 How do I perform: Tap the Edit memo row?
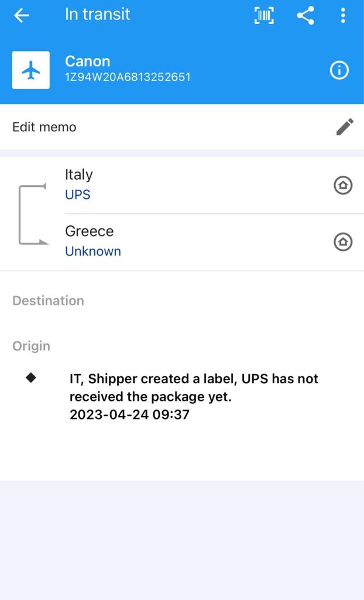click(182, 127)
